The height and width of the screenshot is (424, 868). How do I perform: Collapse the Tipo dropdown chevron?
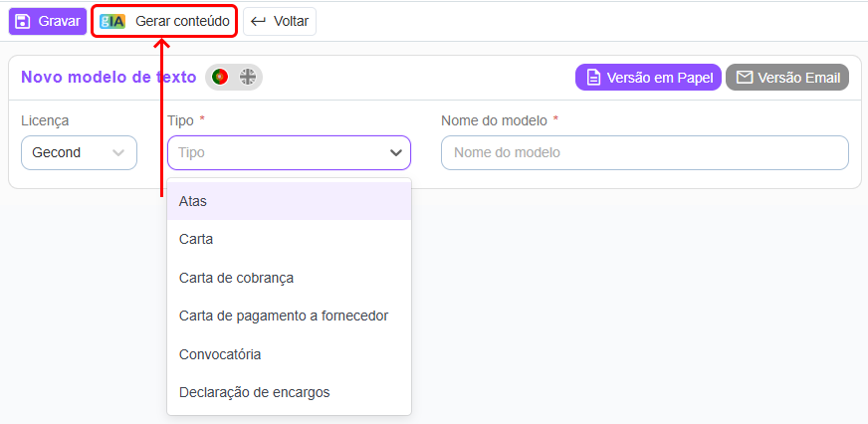(395, 152)
